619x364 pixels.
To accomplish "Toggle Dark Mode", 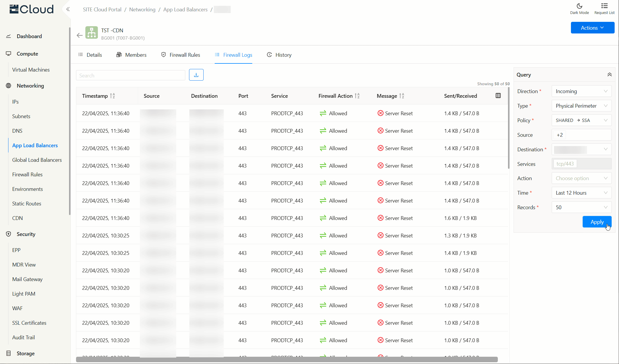I will (579, 8).
